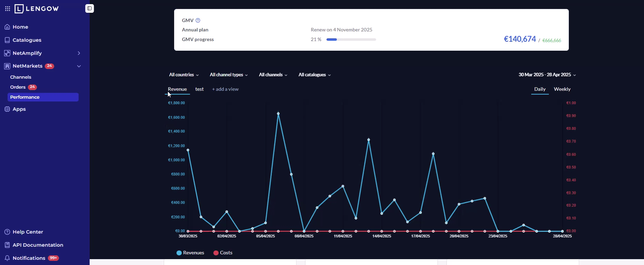Collapse sidebar using the panel toggle icon

89,8
